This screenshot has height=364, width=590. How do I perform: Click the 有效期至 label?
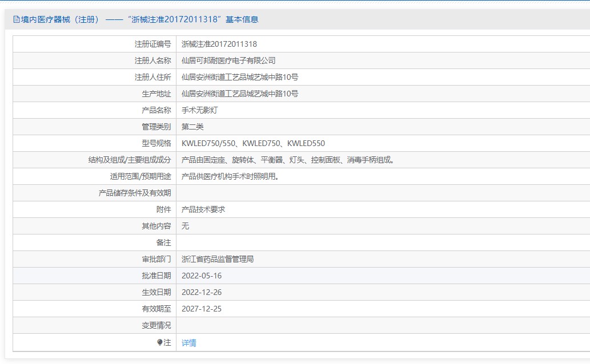(x=156, y=309)
